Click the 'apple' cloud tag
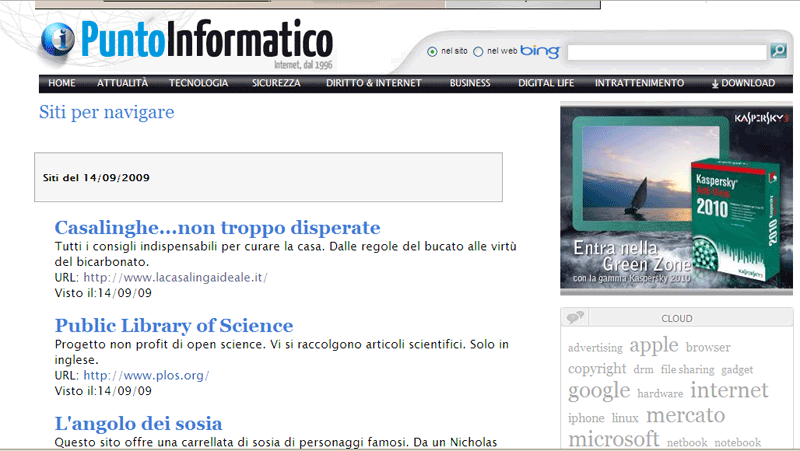 click(x=654, y=346)
